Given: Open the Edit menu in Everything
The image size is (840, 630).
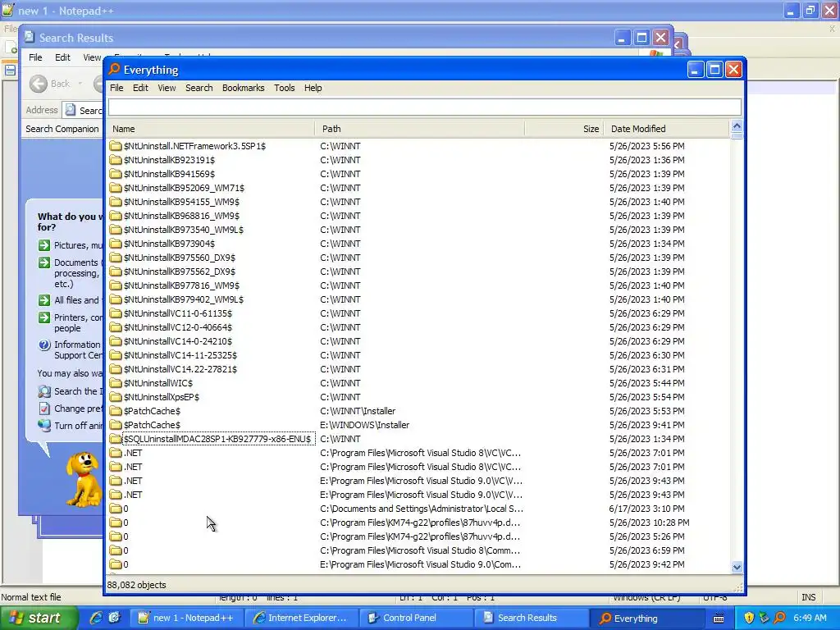Looking at the screenshot, I should tap(140, 88).
